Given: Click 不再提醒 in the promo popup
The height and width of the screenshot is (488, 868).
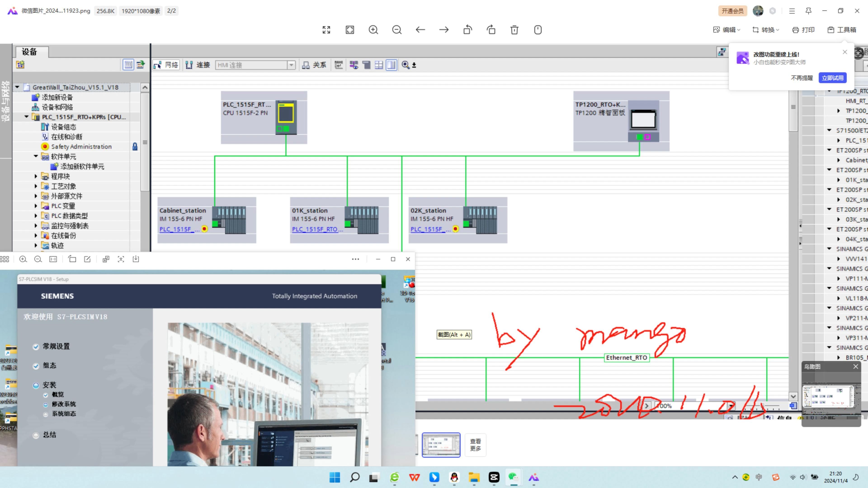Looking at the screenshot, I should pos(802,78).
